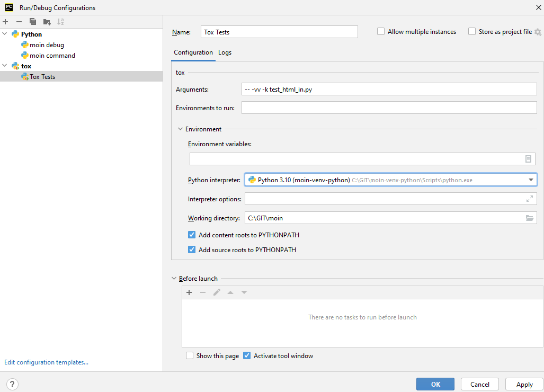Click the Sort configurations alphabetically icon
Viewport: 544px width, 392px height.
(60, 22)
